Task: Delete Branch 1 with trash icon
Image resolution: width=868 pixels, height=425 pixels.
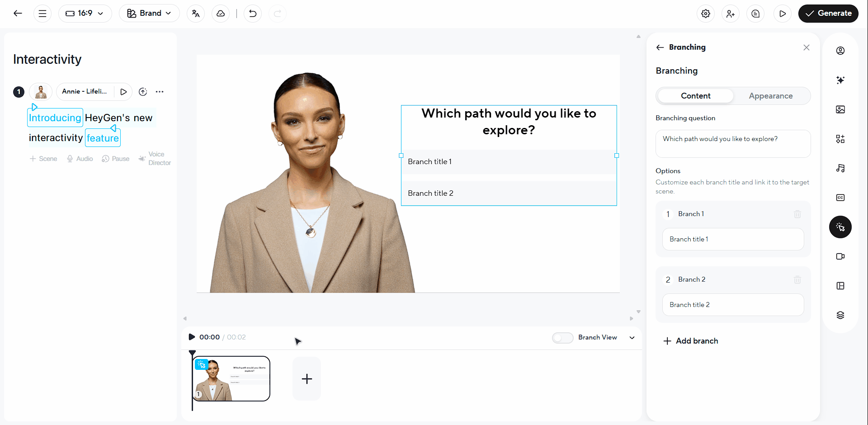Action: pyautogui.click(x=797, y=214)
